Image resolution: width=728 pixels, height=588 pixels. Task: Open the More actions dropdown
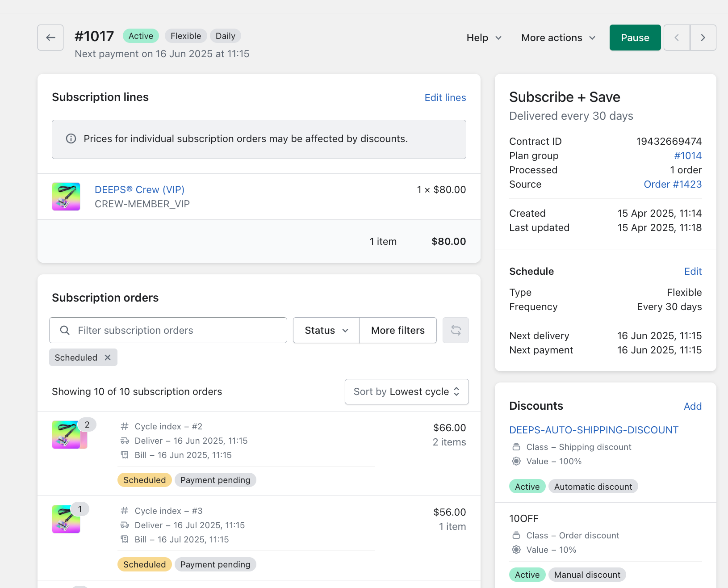pos(558,38)
